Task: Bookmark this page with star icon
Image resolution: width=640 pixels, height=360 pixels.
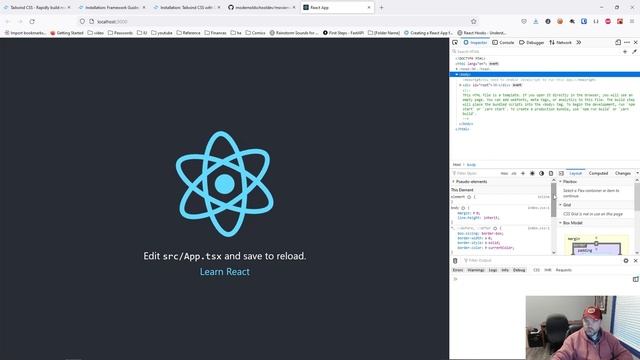Action: pyautogui.click(x=473, y=21)
